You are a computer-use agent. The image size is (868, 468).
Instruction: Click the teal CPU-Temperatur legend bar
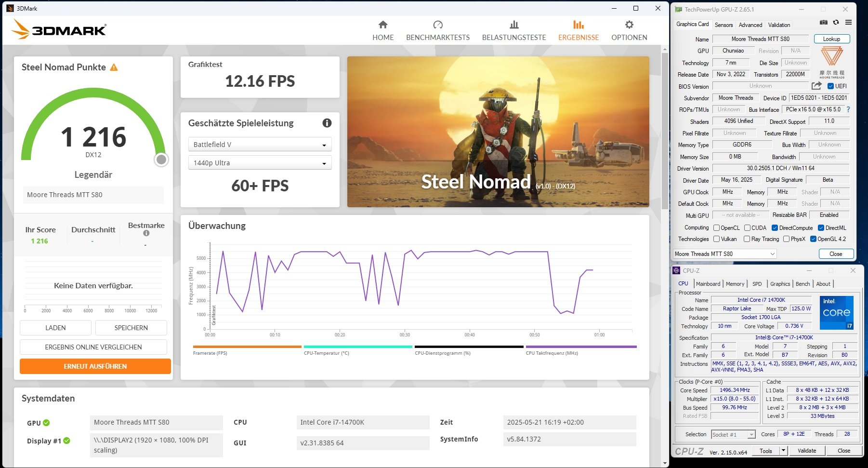pos(358,347)
